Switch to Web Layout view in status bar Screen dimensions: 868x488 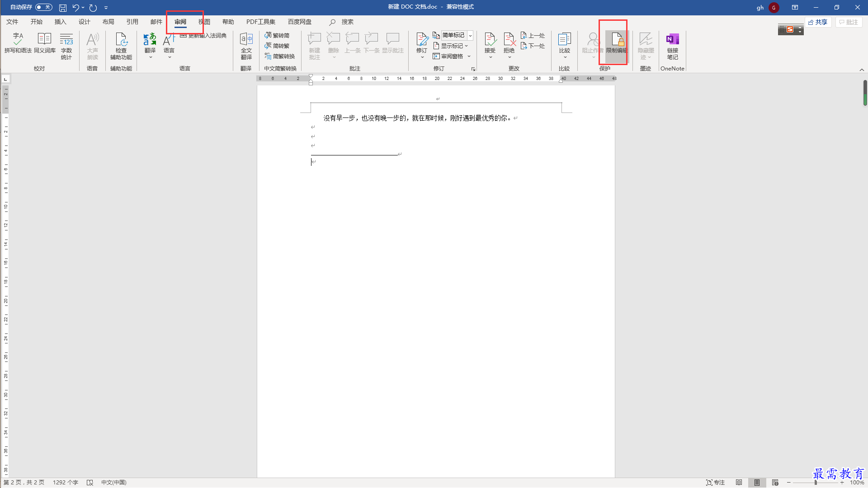[775, 483]
